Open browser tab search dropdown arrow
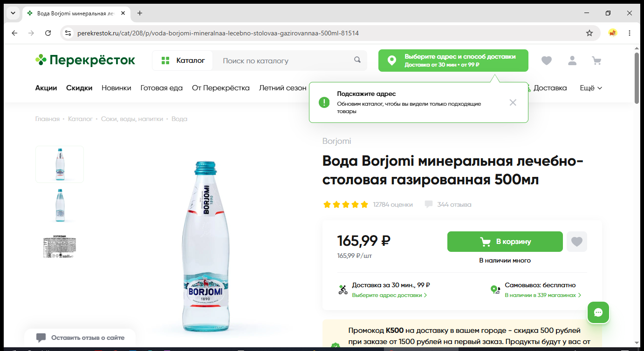Image resolution: width=644 pixels, height=351 pixels. (x=13, y=13)
